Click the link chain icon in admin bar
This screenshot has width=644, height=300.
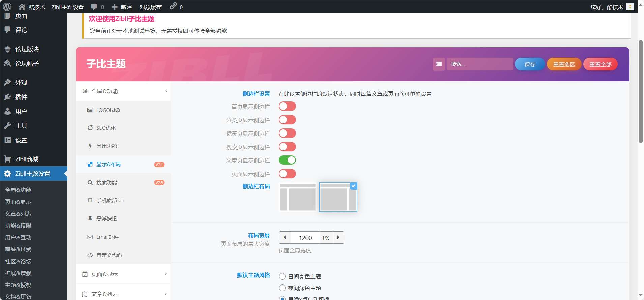tap(173, 6)
